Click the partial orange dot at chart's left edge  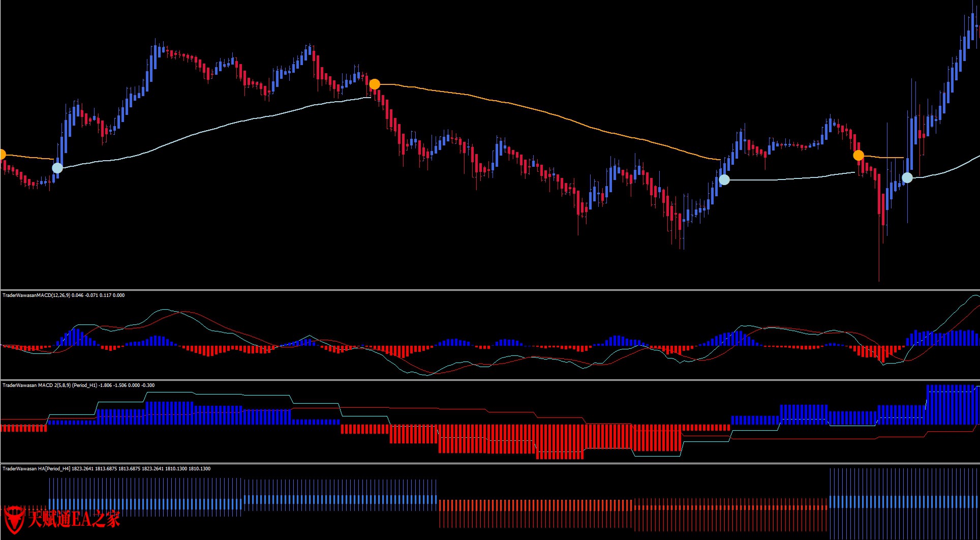(2, 154)
